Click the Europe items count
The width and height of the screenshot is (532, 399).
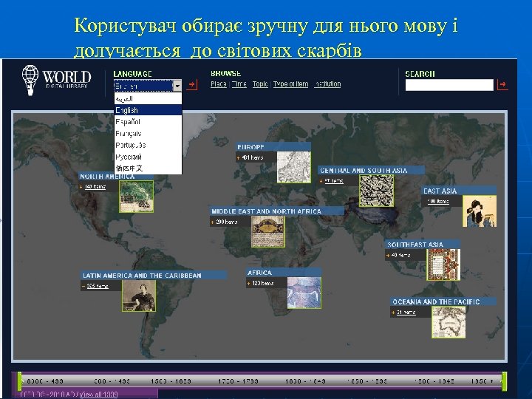[x=253, y=157]
